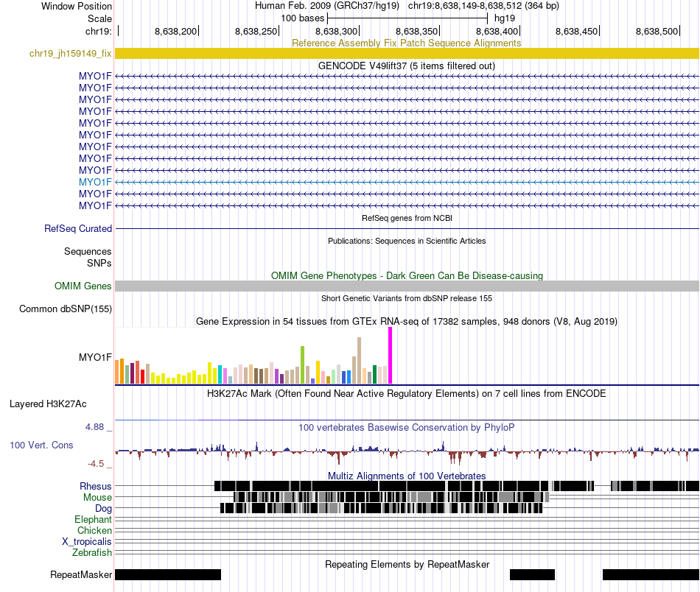Screen dimensions: 700x592
Task: Click the 'RepeatMasker' track label
Action: [81, 574]
